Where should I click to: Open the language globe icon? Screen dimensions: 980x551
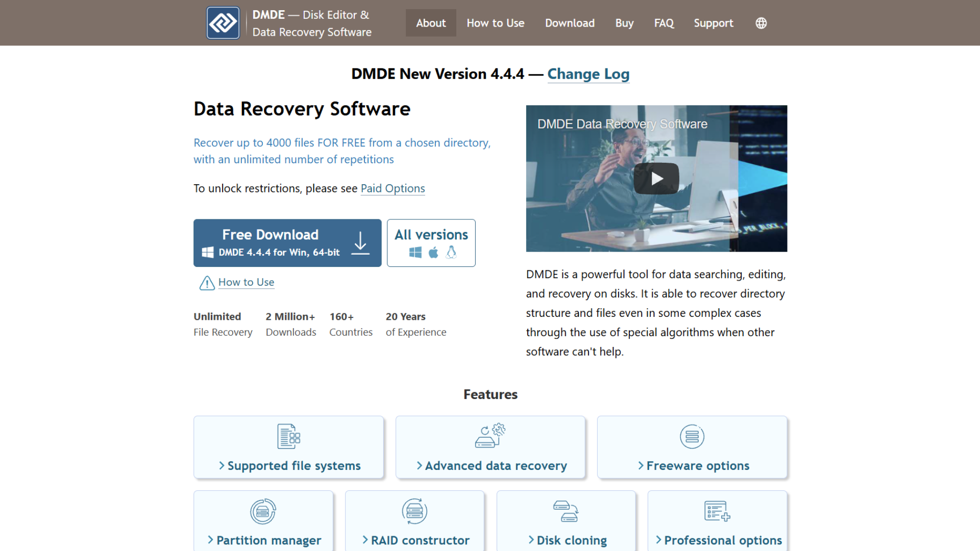click(x=761, y=23)
